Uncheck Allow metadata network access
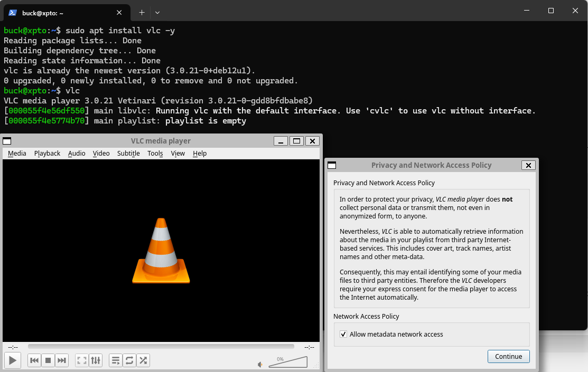Screen dimensions: 588x372 [343, 335]
